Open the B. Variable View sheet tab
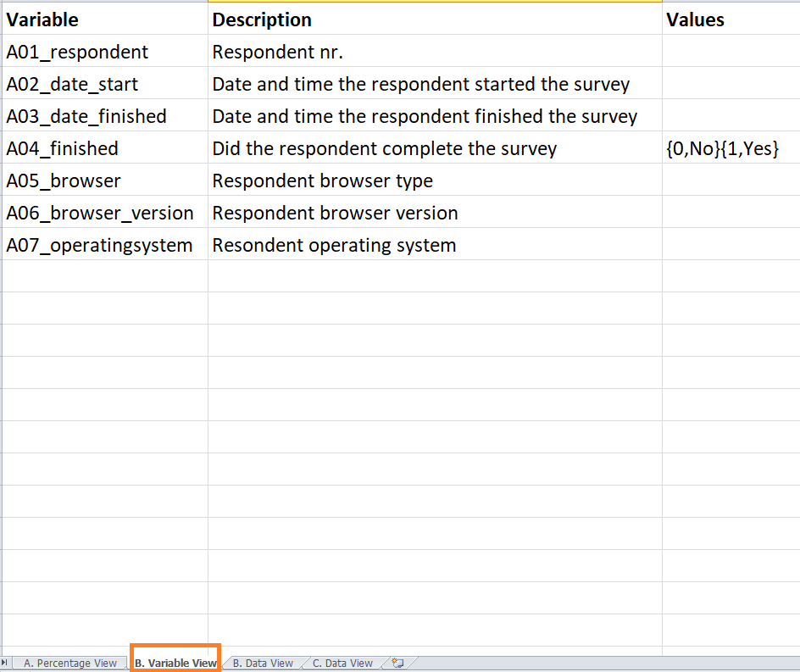This screenshot has width=800, height=672. 175,663
